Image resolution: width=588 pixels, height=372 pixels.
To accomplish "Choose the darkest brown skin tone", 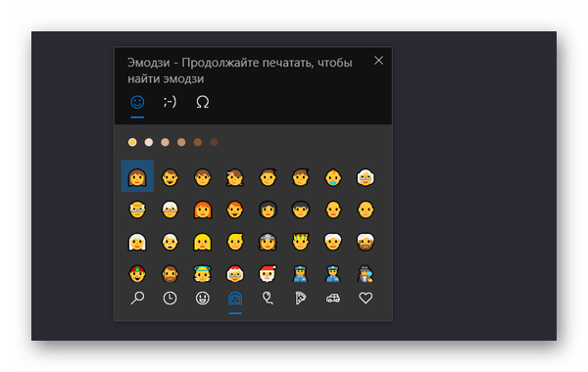I will [x=214, y=142].
